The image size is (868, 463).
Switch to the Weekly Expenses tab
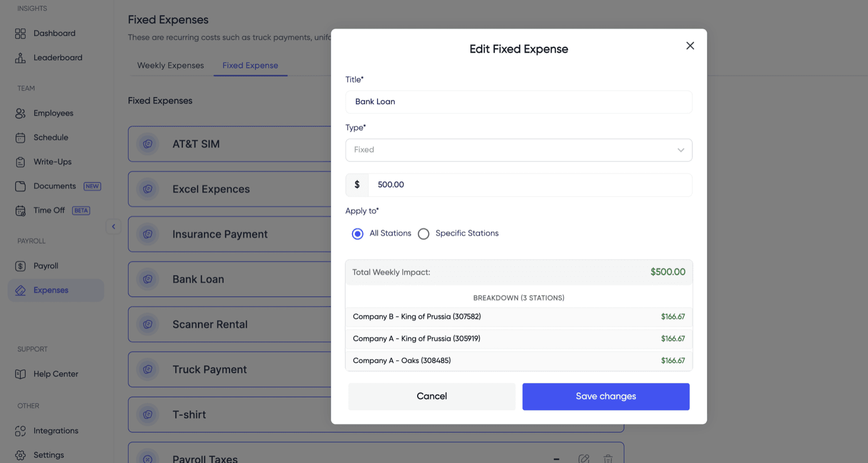(x=170, y=65)
